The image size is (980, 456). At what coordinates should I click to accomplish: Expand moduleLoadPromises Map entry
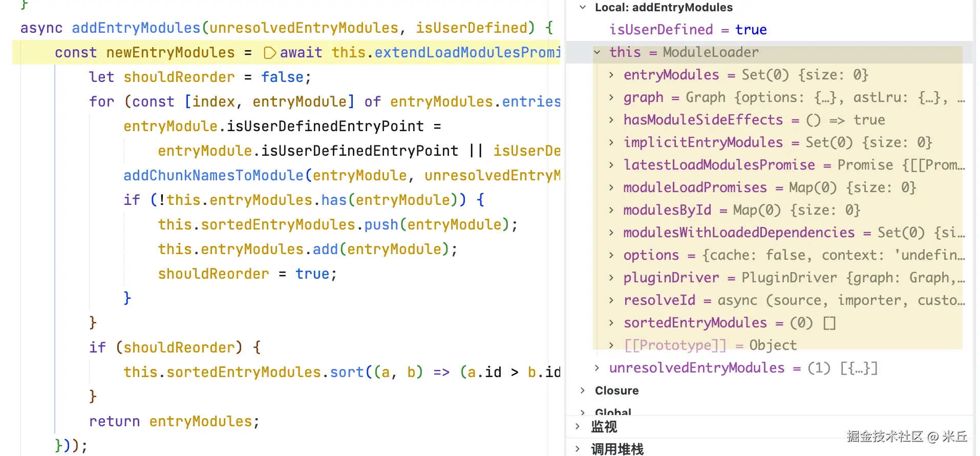(611, 188)
